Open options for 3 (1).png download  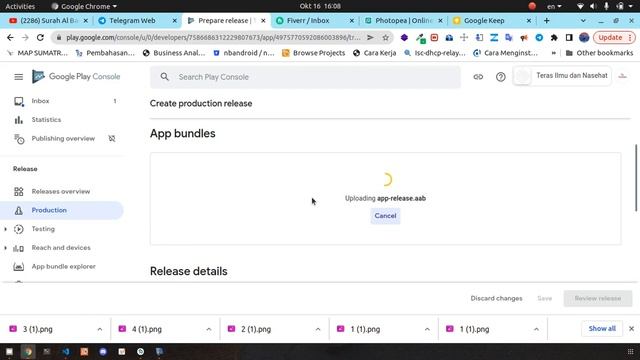100,329
